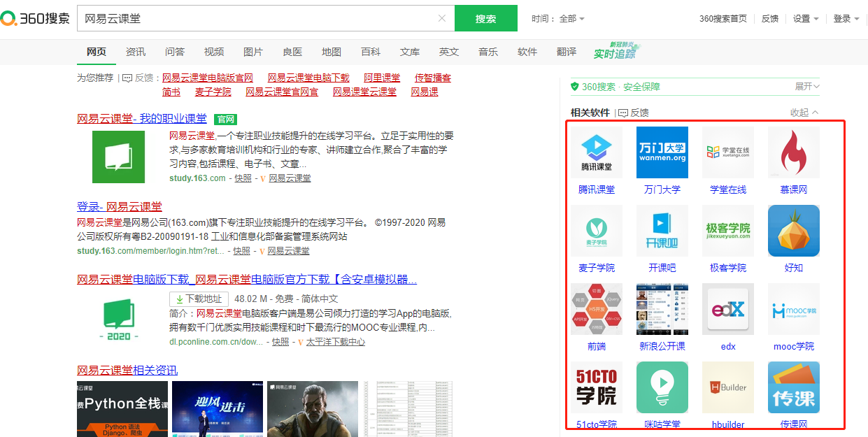Click suggested search 麦子学院
The width and height of the screenshot is (868, 437).
pos(213,92)
